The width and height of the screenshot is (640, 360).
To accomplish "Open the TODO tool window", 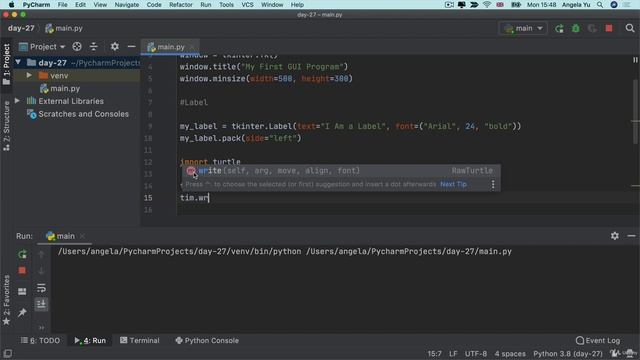I will pyautogui.click(x=40, y=340).
